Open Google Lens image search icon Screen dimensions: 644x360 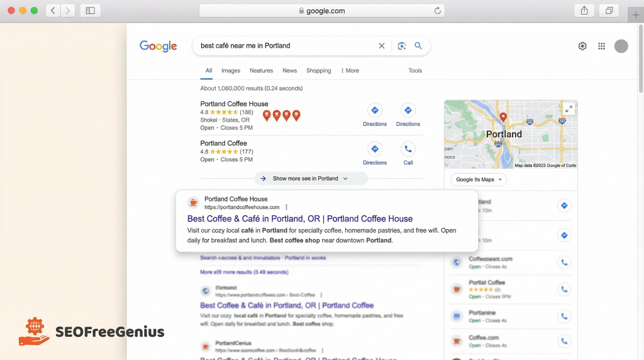(402, 45)
